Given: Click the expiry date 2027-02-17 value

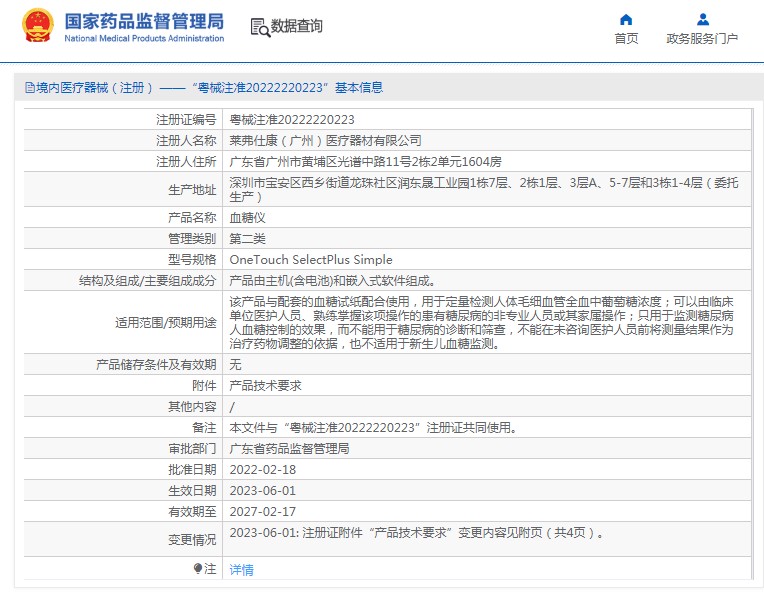Looking at the screenshot, I should pos(262,511).
